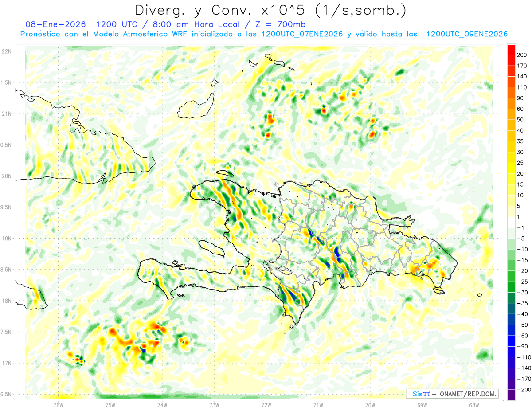Click the 19N latitude label
The height and width of the screenshot is (411, 532).
(6, 238)
